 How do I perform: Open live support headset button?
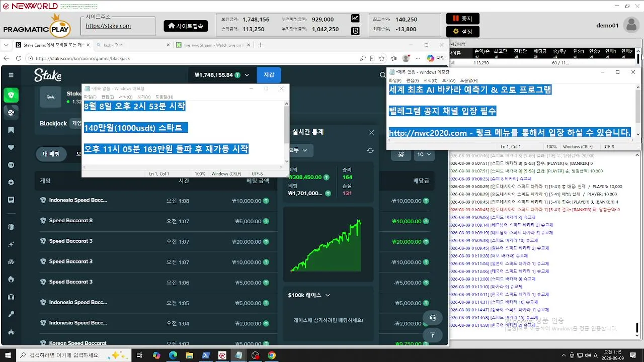pyautogui.click(x=432, y=318)
